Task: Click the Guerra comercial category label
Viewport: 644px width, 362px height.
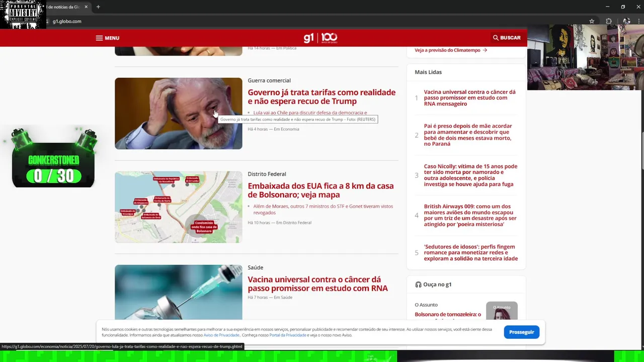Action: [x=269, y=80]
